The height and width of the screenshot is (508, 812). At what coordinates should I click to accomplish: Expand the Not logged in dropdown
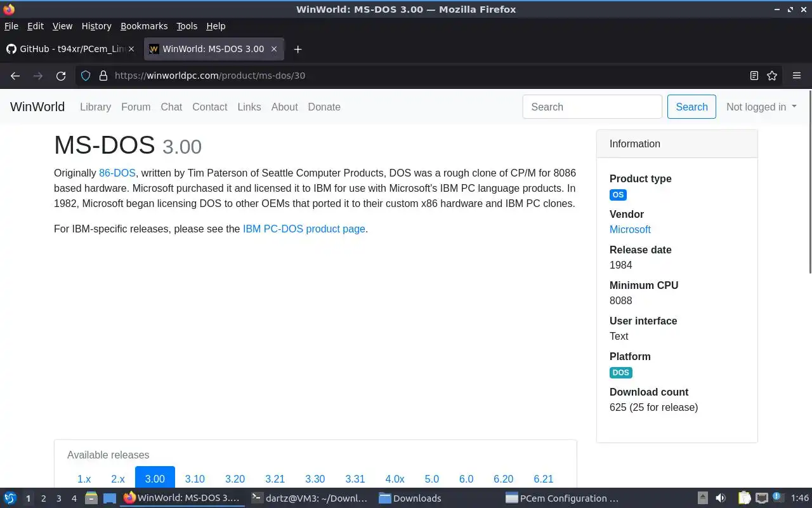tap(761, 107)
